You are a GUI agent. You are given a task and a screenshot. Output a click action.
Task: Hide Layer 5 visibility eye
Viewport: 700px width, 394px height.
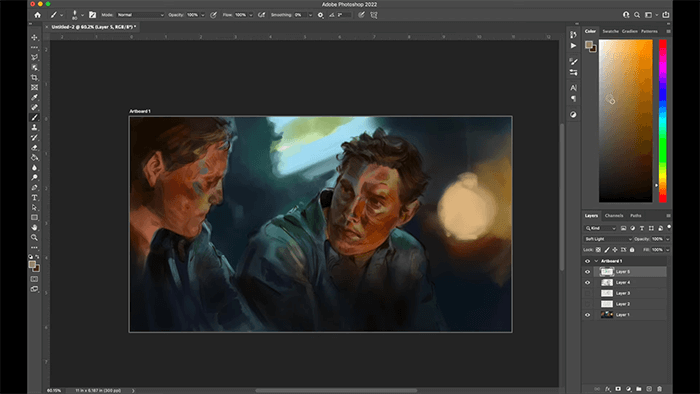588,272
